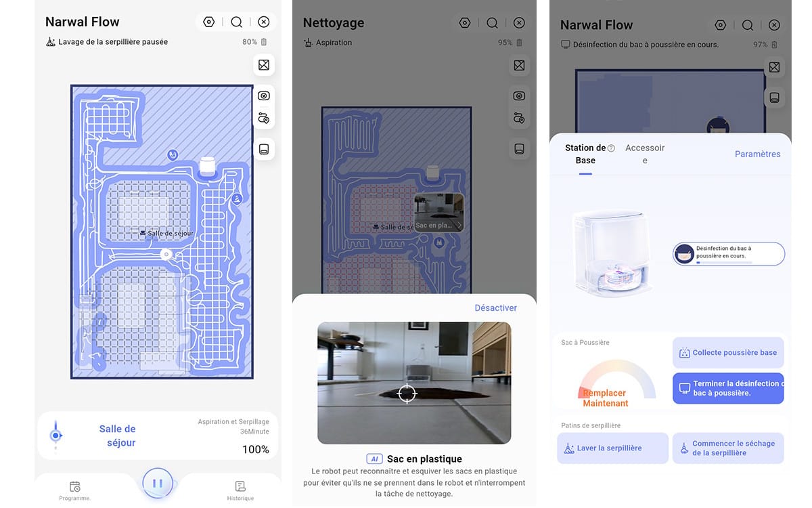Tap the round robot icon on the map
Image resolution: width=812 pixels, height=508 pixels.
click(166, 255)
